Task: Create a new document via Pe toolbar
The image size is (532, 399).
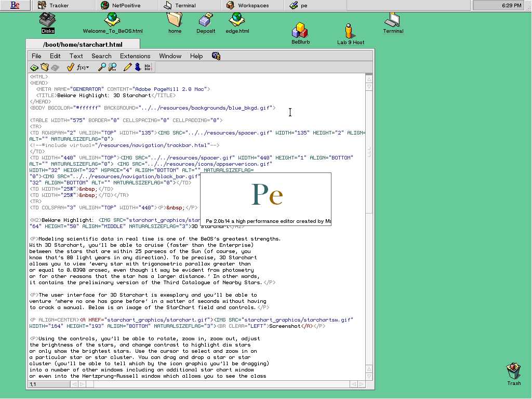Action: pos(34,68)
